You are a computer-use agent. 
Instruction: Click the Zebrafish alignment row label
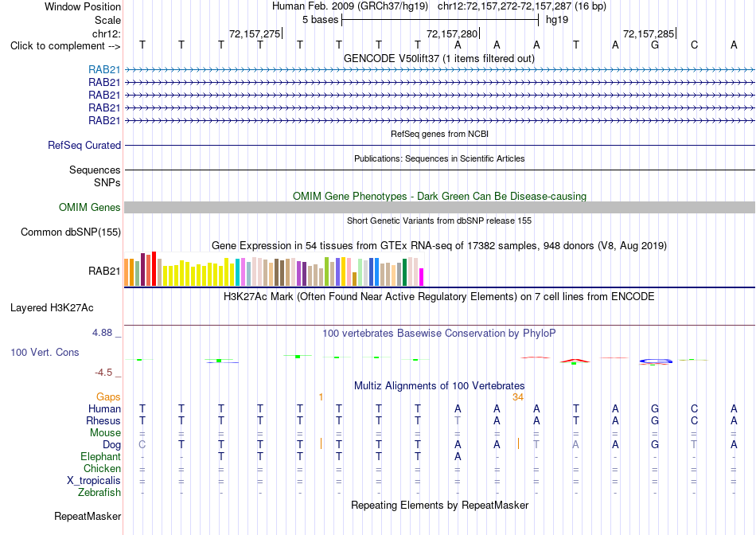pyautogui.click(x=99, y=493)
